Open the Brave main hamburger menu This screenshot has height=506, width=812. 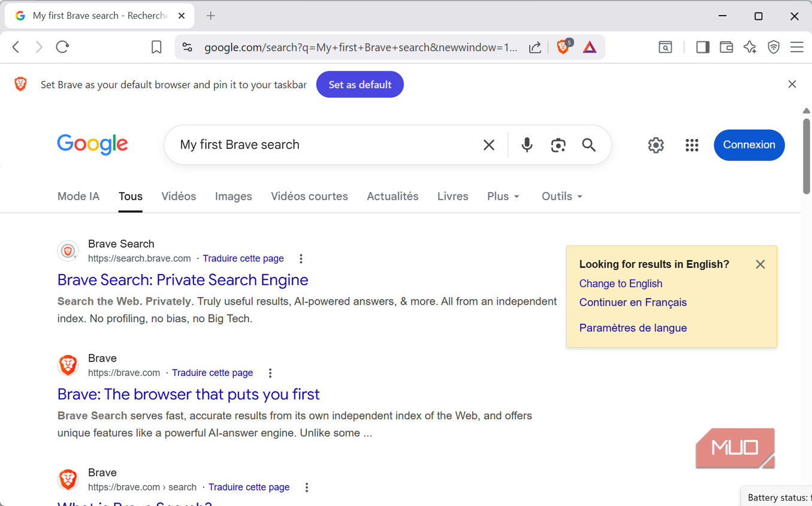pyautogui.click(x=797, y=47)
